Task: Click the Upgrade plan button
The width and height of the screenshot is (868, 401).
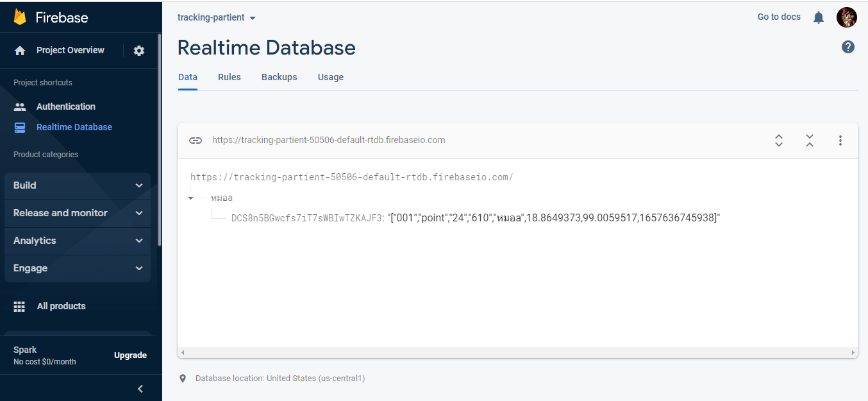Action: coord(131,355)
